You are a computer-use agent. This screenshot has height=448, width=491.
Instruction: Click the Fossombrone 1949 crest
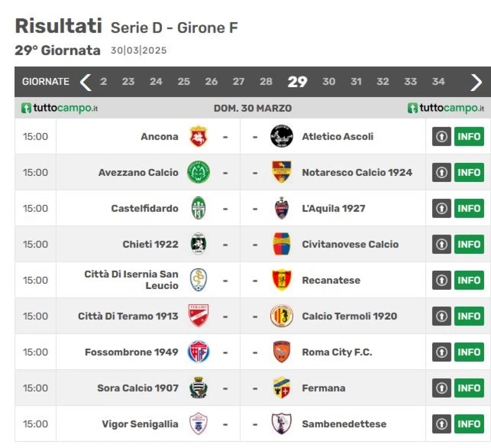[198, 352]
